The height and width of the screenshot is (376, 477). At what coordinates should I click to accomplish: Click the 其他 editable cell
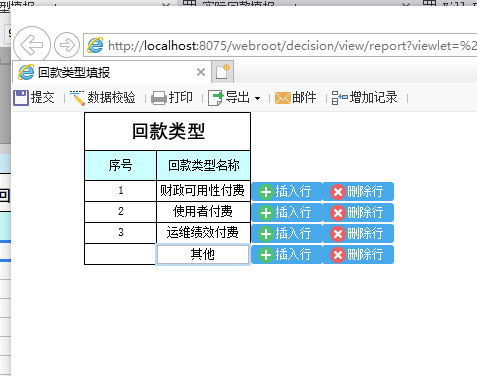pyautogui.click(x=203, y=255)
